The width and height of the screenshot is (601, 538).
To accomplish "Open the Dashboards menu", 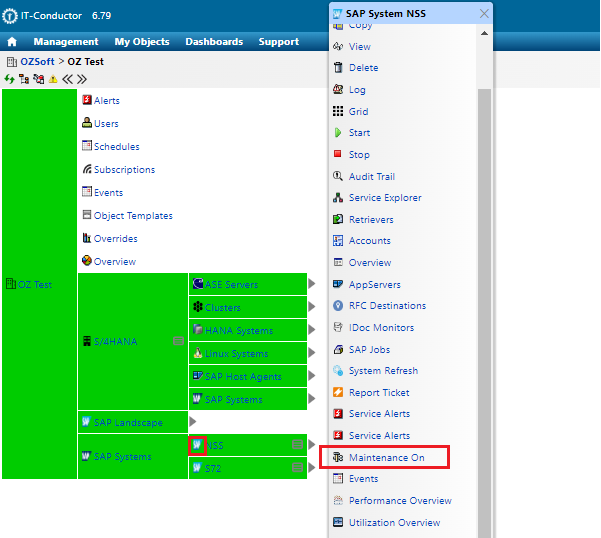I will (x=214, y=42).
